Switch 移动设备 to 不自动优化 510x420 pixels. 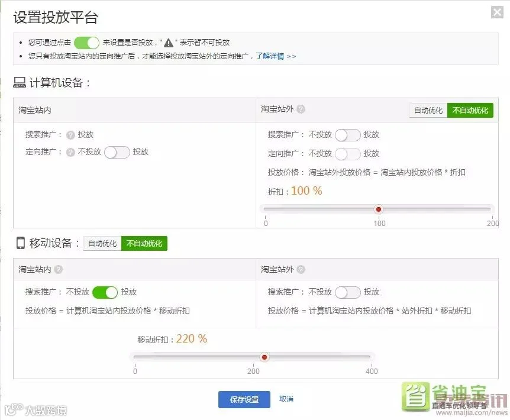(x=144, y=244)
